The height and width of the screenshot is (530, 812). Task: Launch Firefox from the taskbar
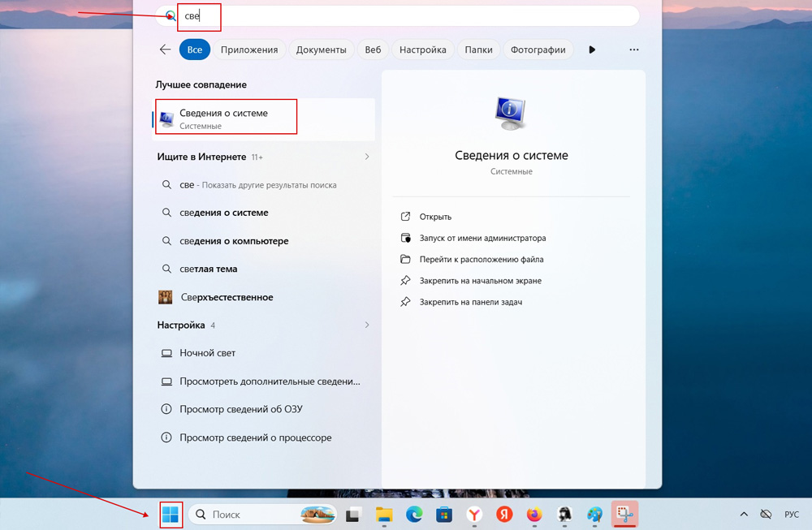pyautogui.click(x=534, y=515)
